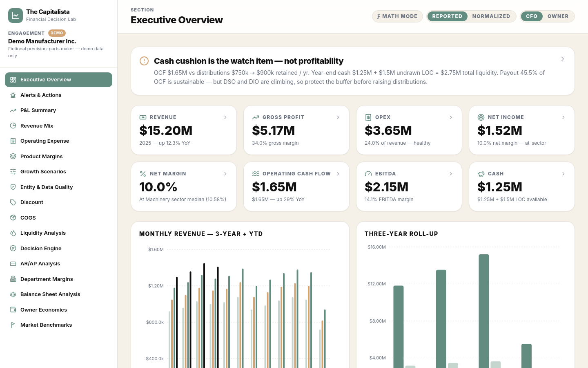Viewport: 588px width, 368px height.
Task: Navigate to Liquidity Analysis
Action: click(58, 233)
